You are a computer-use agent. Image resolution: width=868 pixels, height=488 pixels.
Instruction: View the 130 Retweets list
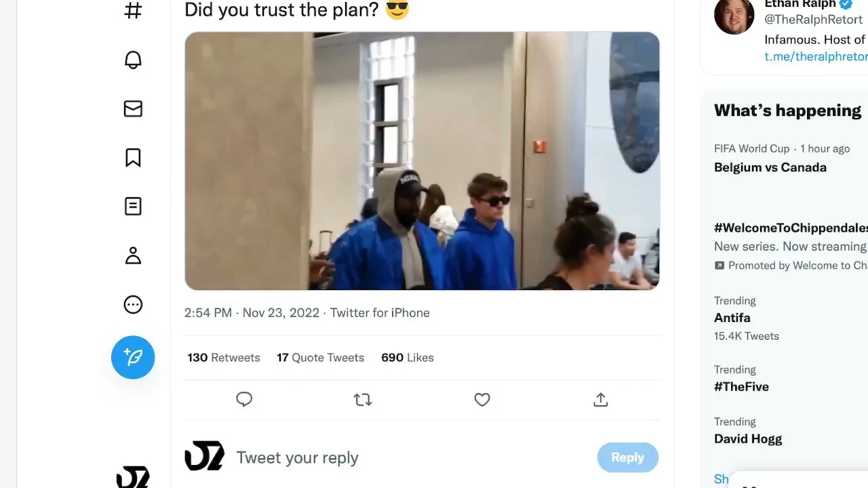coord(224,357)
